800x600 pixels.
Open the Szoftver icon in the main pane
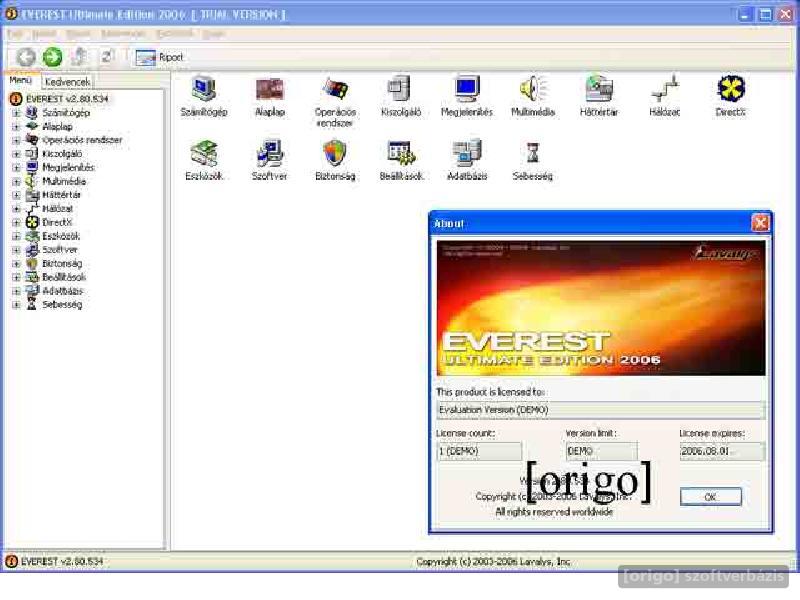269,160
